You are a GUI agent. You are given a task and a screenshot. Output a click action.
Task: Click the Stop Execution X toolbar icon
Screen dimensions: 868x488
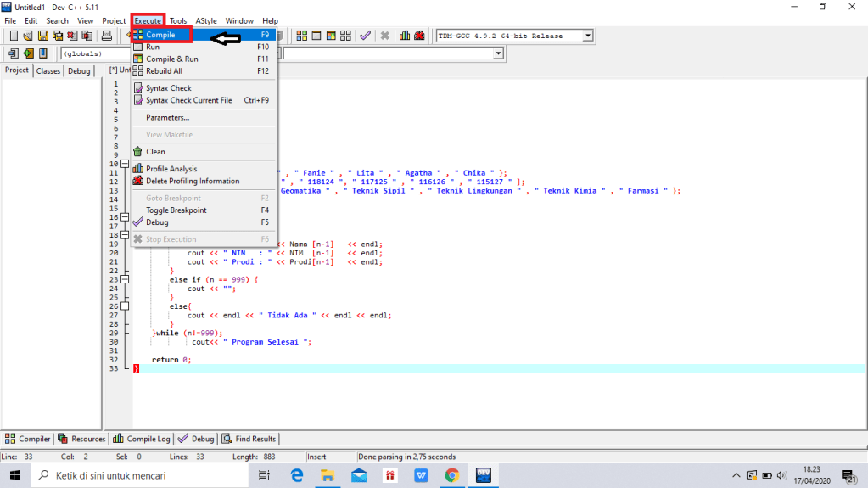[x=384, y=36]
